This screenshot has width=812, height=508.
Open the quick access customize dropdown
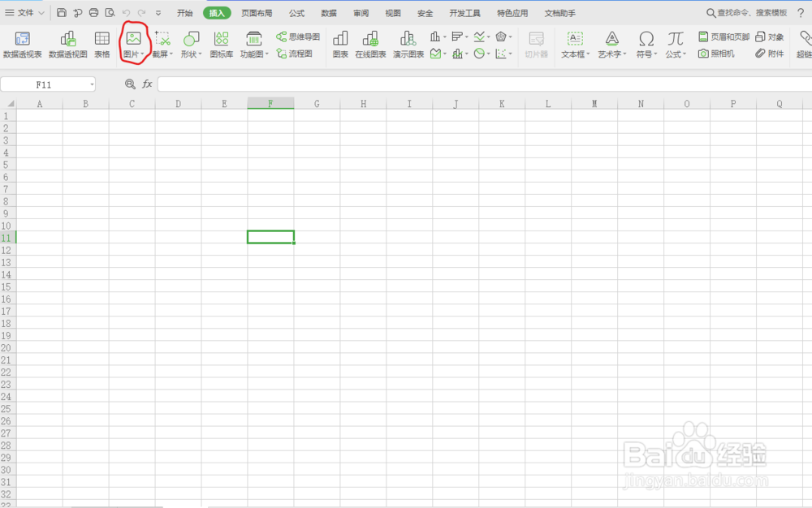(158, 13)
